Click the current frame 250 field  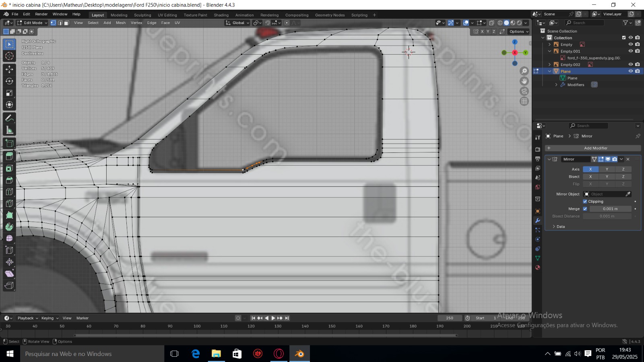(x=450, y=318)
